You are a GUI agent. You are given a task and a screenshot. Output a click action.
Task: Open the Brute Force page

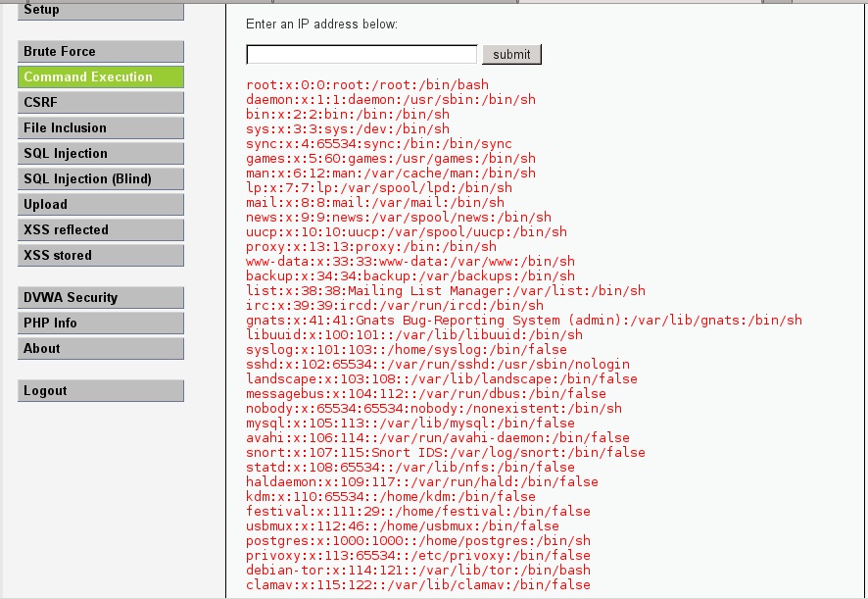[100, 52]
